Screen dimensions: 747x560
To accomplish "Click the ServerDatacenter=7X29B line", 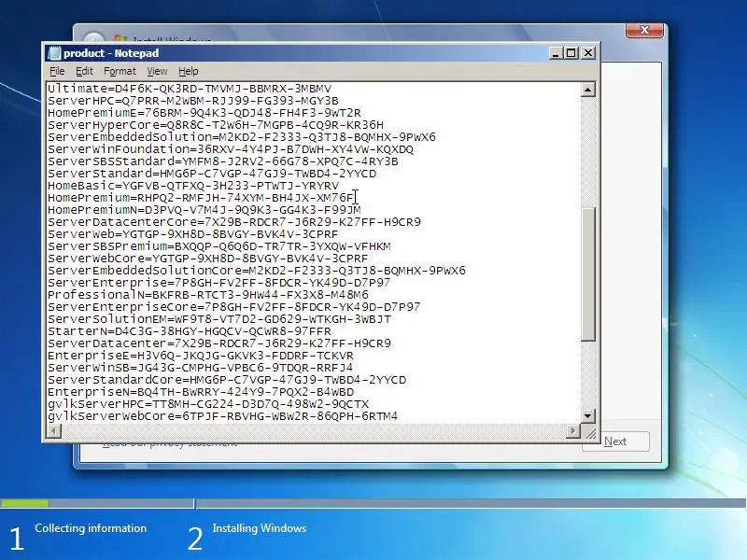I will [219, 343].
